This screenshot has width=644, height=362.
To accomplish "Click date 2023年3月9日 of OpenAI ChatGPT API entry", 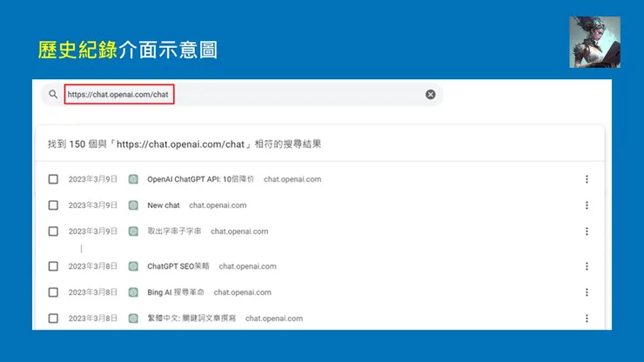I will pos(93,179).
